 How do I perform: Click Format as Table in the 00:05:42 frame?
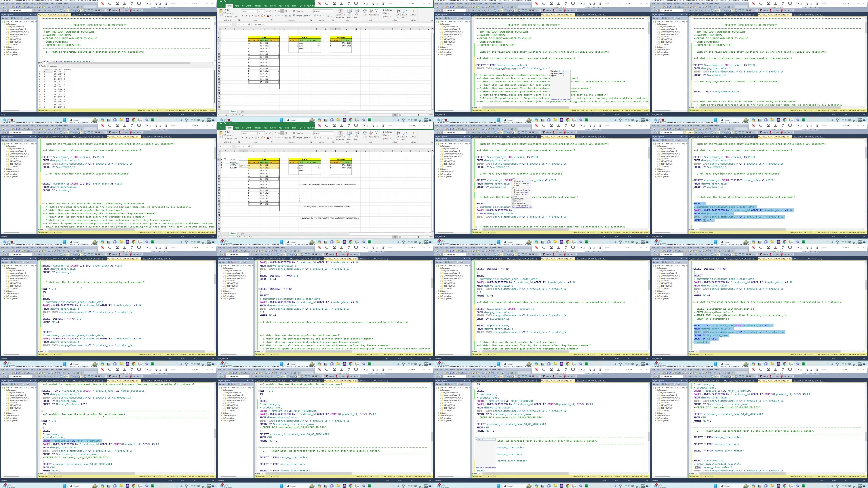349,14
